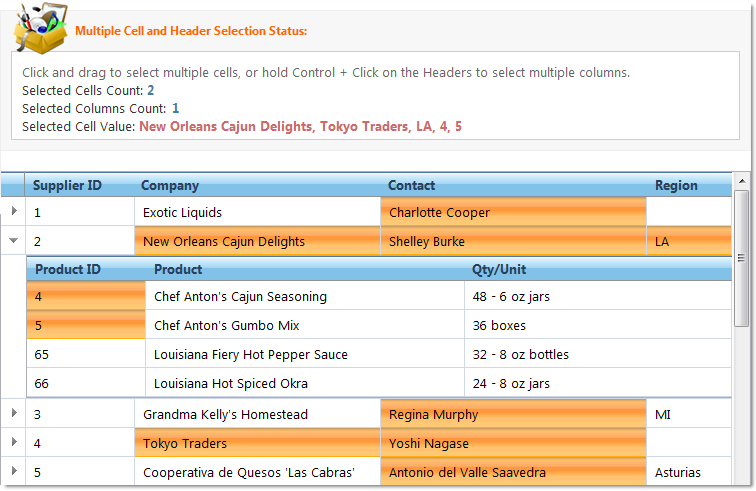Click the Product ID child column header

pyautogui.click(x=68, y=269)
